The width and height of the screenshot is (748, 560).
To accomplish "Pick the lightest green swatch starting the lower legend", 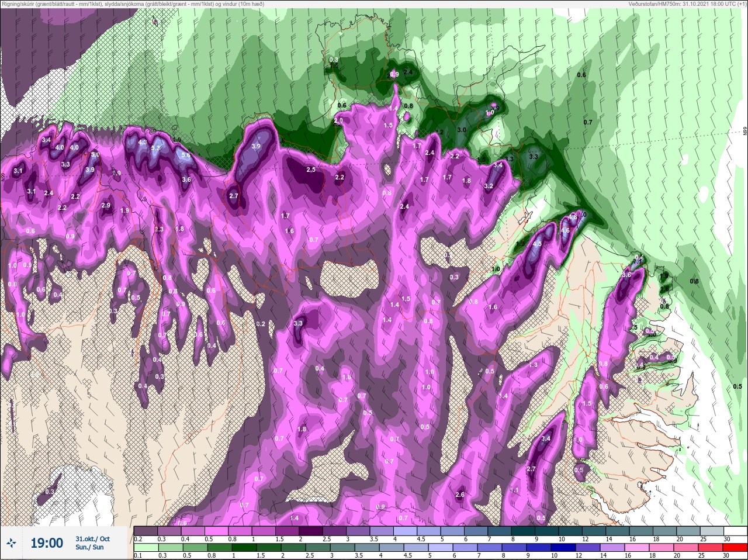I will click(146, 547).
